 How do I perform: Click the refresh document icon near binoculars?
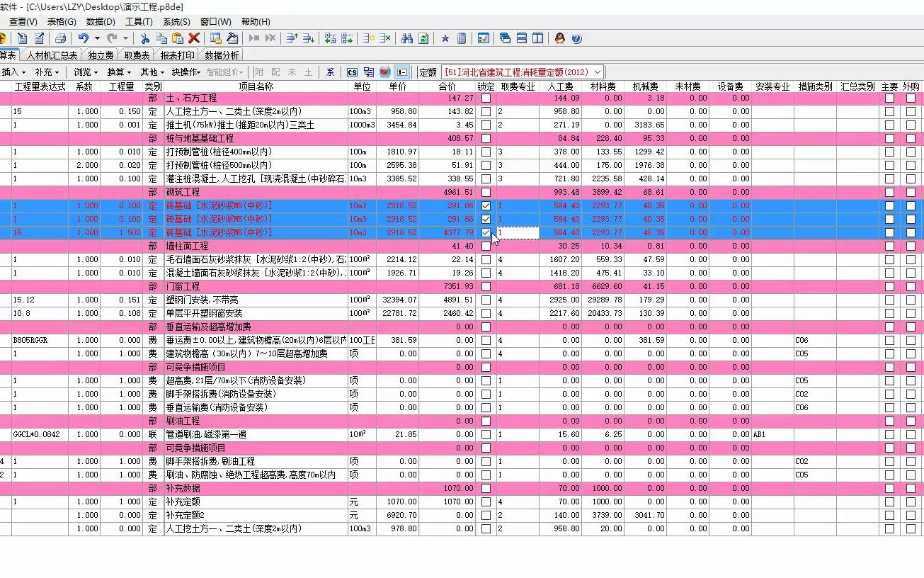point(423,38)
